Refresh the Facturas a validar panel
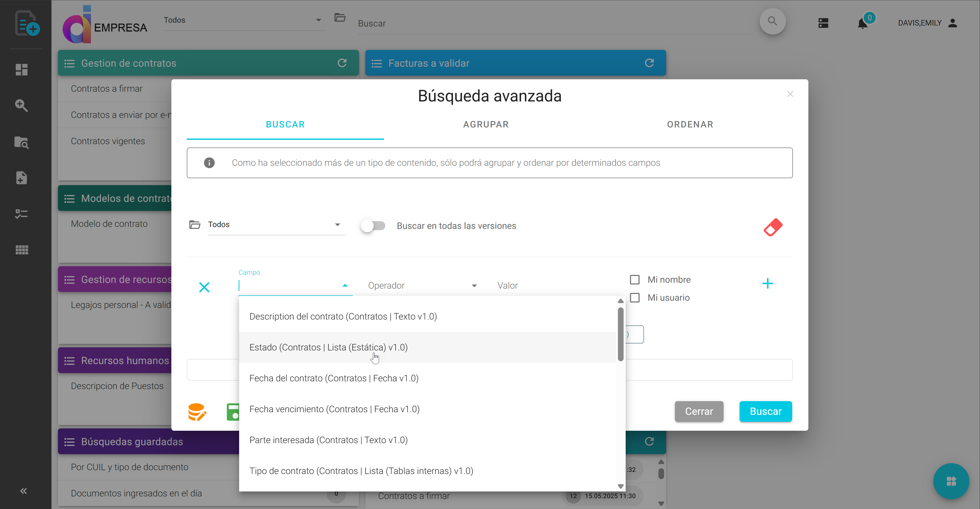Viewport: 980px width, 509px height. [x=649, y=63]
